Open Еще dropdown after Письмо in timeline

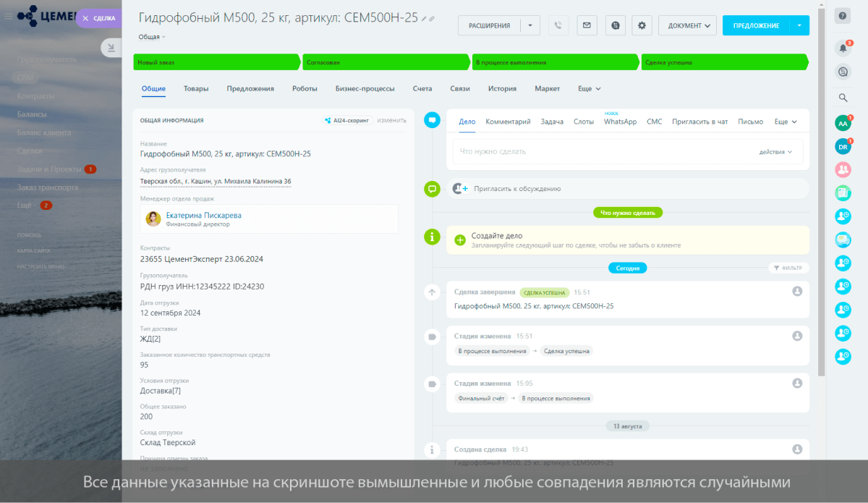click(785, 122)
